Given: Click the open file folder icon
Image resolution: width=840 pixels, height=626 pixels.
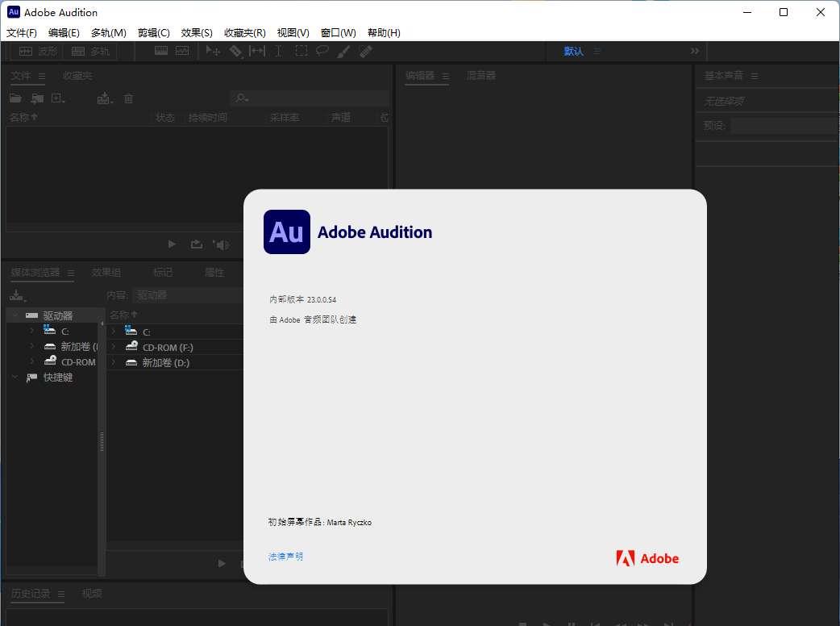Looking at the screenshot, I should [15, 98].
